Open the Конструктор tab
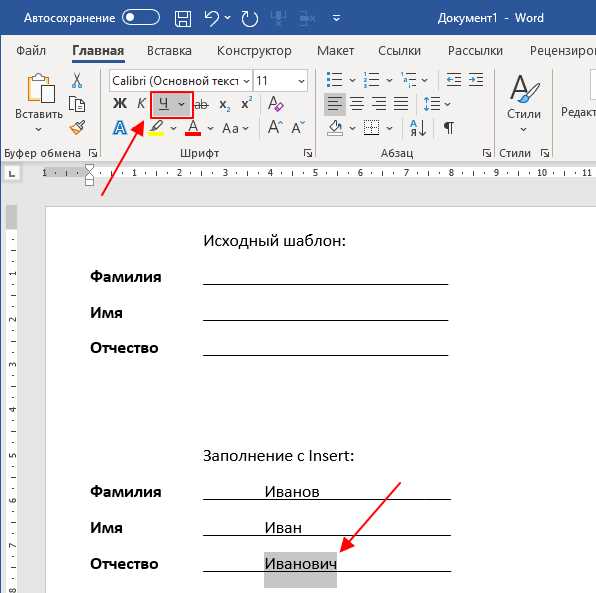Viewport: 596px width, 593px height. click(x=254, y=51)
